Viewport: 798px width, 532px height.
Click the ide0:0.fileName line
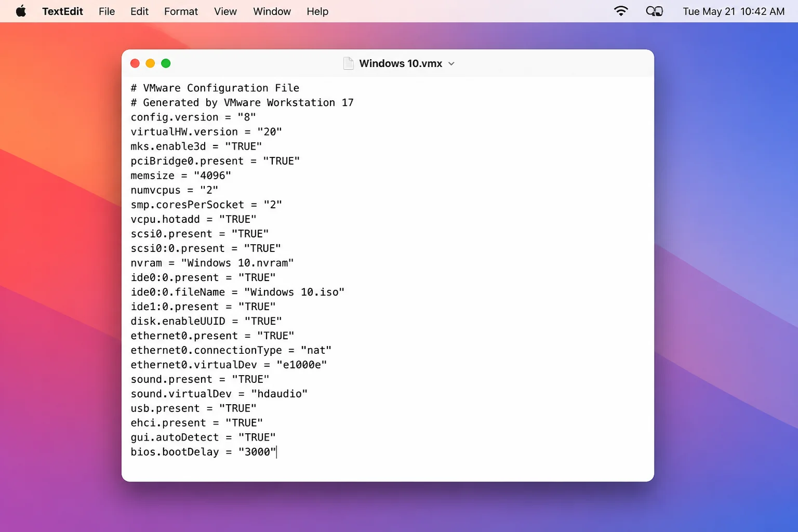pos(237,291)
